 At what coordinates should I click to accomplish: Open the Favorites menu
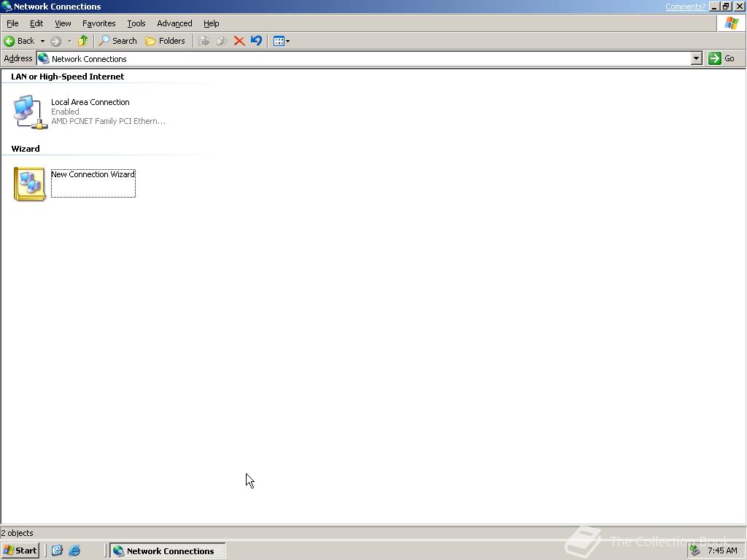[98, 23]
